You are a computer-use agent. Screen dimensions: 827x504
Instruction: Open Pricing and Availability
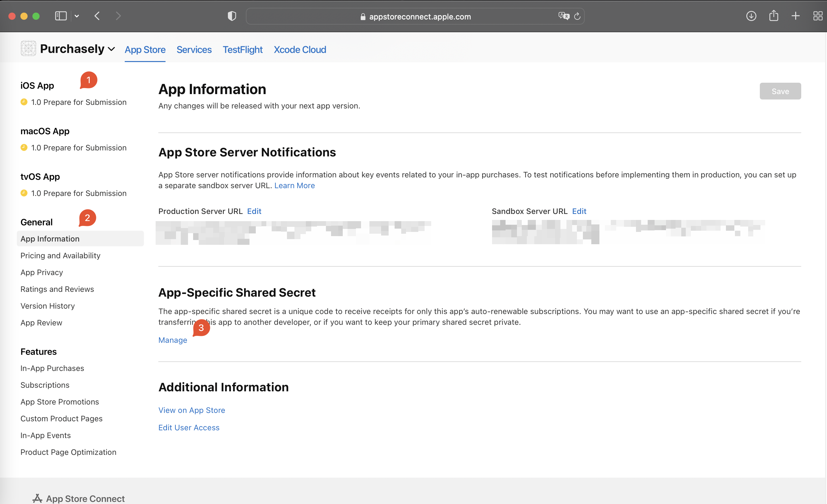(x=60, y=256)
